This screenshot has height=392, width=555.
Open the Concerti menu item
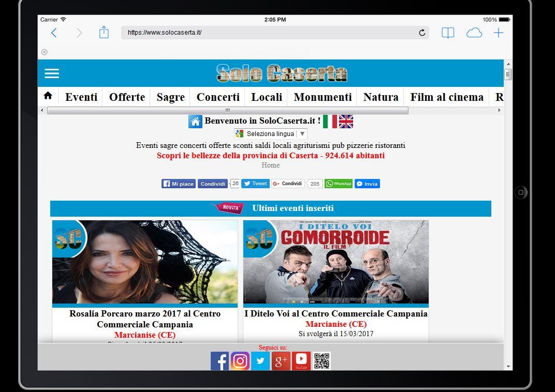(x=217, y=97)
